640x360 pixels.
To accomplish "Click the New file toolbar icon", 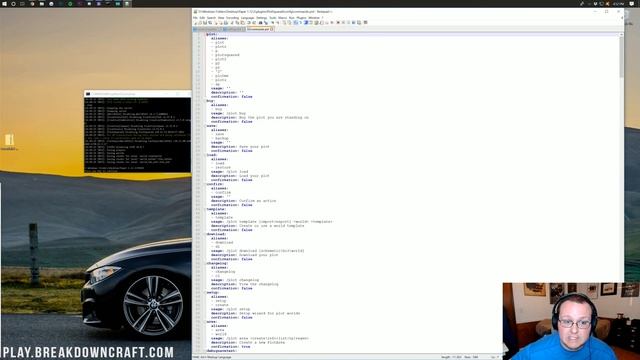I will [196, 22].
